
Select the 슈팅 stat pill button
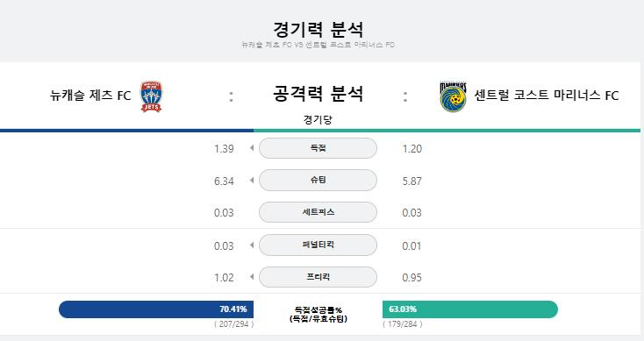click(x=318, y=181)
